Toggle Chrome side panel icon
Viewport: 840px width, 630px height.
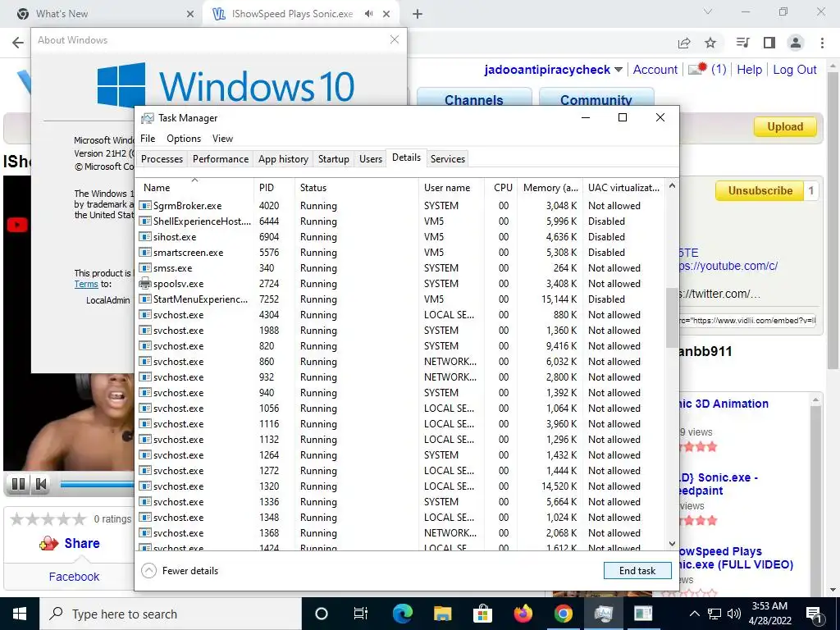[x=769, y=43]
